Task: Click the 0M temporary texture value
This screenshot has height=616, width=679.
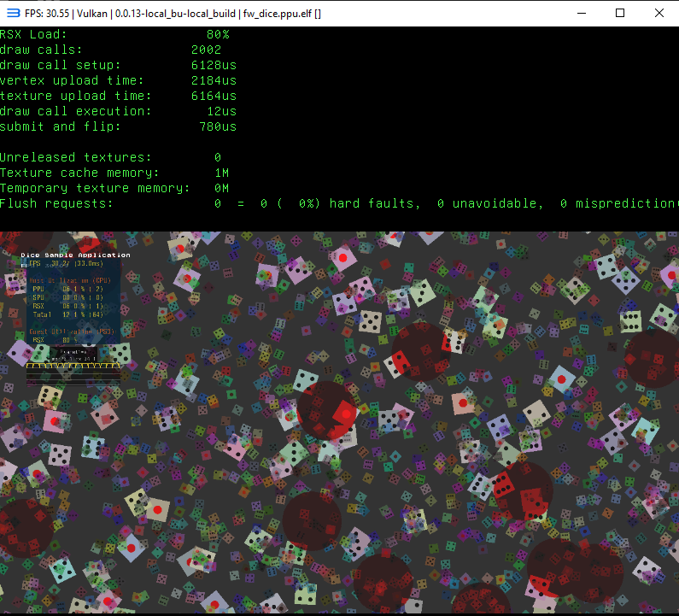Action: (x=222, y=188)
